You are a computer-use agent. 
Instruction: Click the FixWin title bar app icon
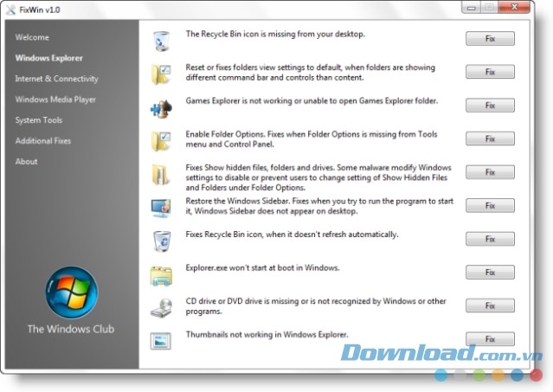point(11,10)
